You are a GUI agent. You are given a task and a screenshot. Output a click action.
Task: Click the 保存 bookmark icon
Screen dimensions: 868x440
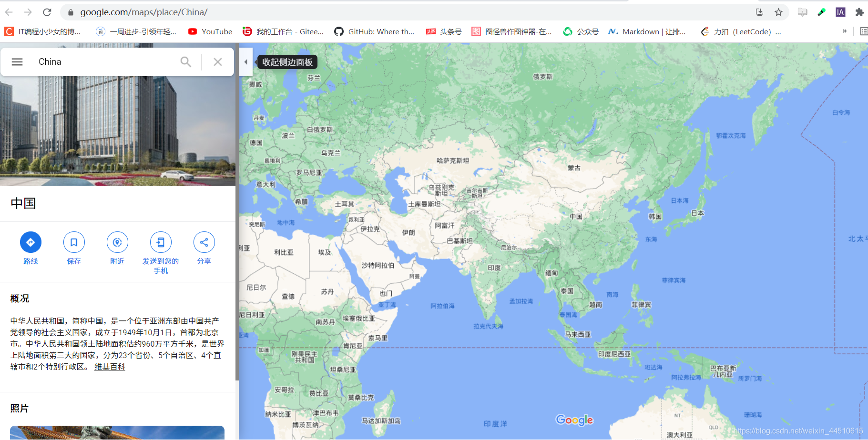74,242
